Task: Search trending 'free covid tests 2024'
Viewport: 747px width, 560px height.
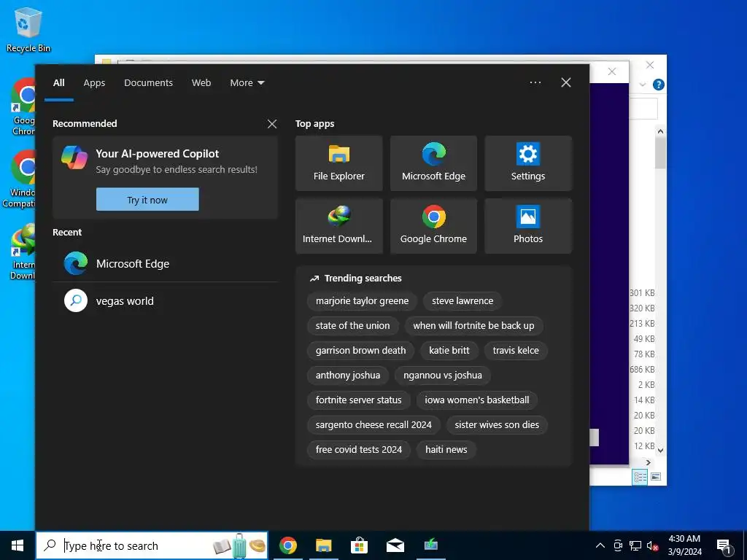Action: click(x=359, y=449)
